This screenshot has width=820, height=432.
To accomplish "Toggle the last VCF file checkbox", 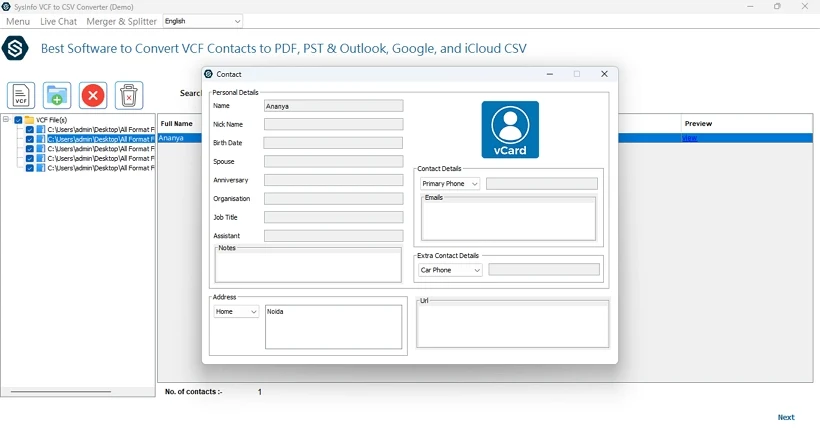I will click(30, 168).
